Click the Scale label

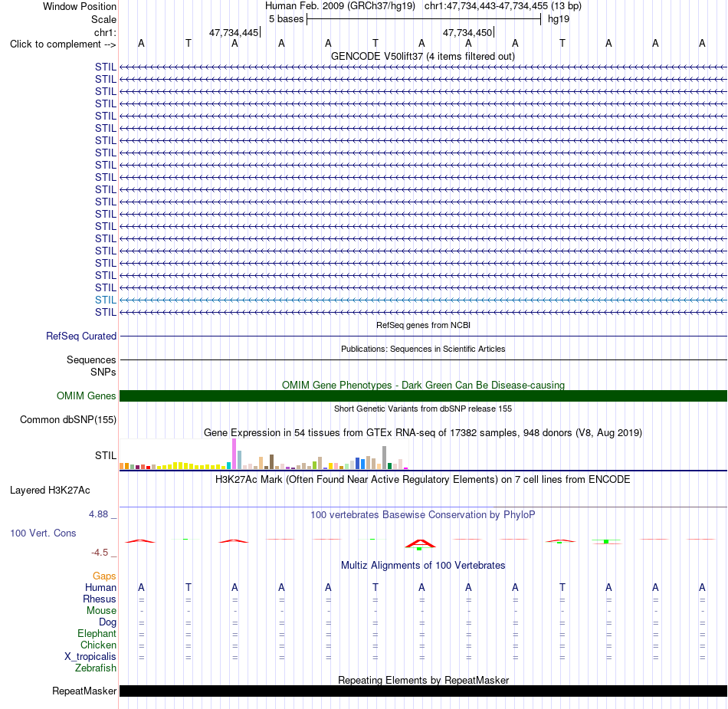[103, 19]
